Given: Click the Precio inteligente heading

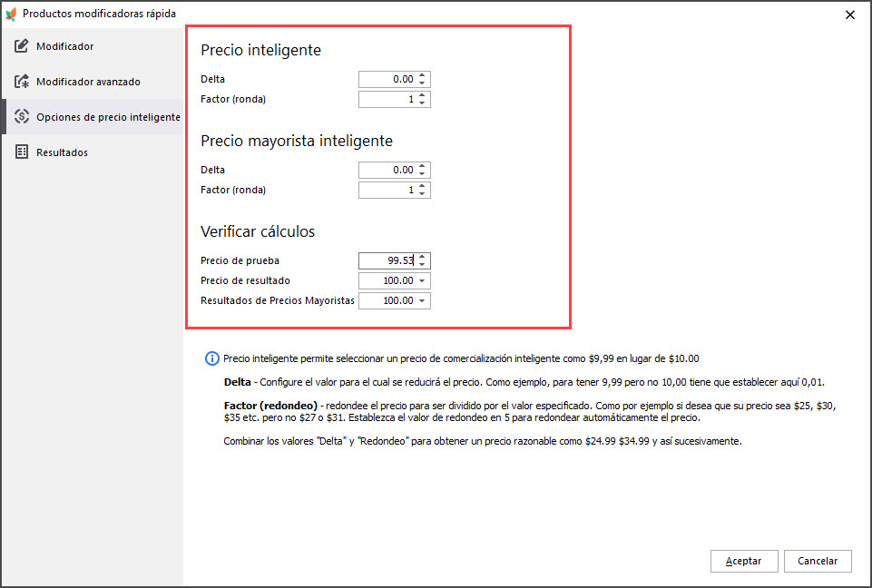Looking at the screenshot, I should coord(260,50).
